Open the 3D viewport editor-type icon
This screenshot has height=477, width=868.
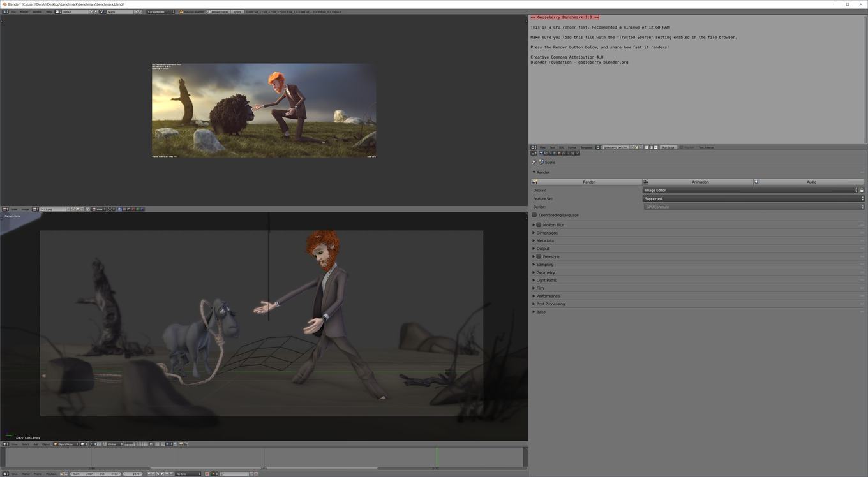tap(4, 444)
